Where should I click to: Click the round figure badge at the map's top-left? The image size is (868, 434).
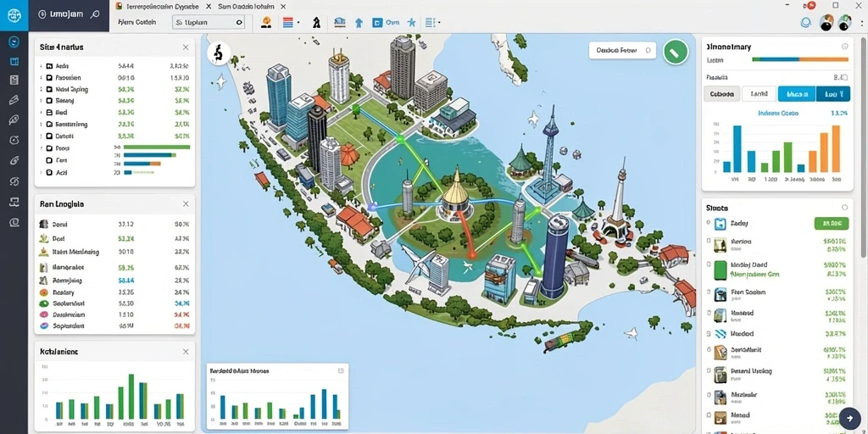(219, 53)
